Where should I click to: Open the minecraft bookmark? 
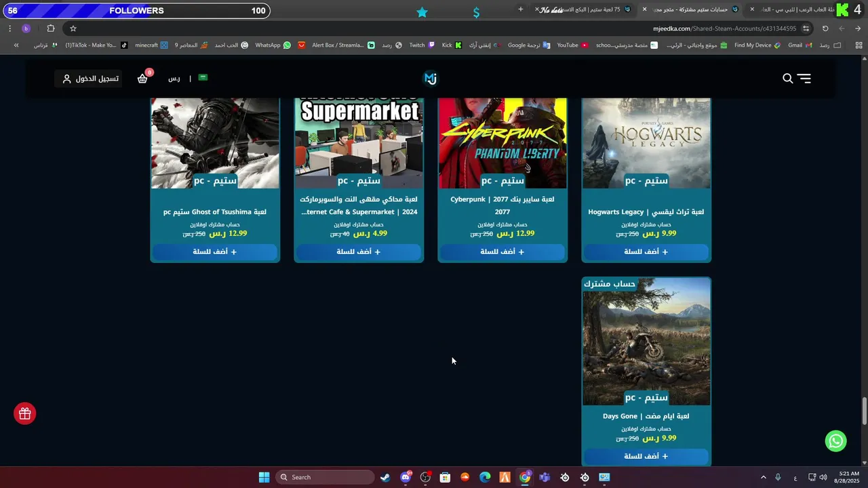click(151, 45)
